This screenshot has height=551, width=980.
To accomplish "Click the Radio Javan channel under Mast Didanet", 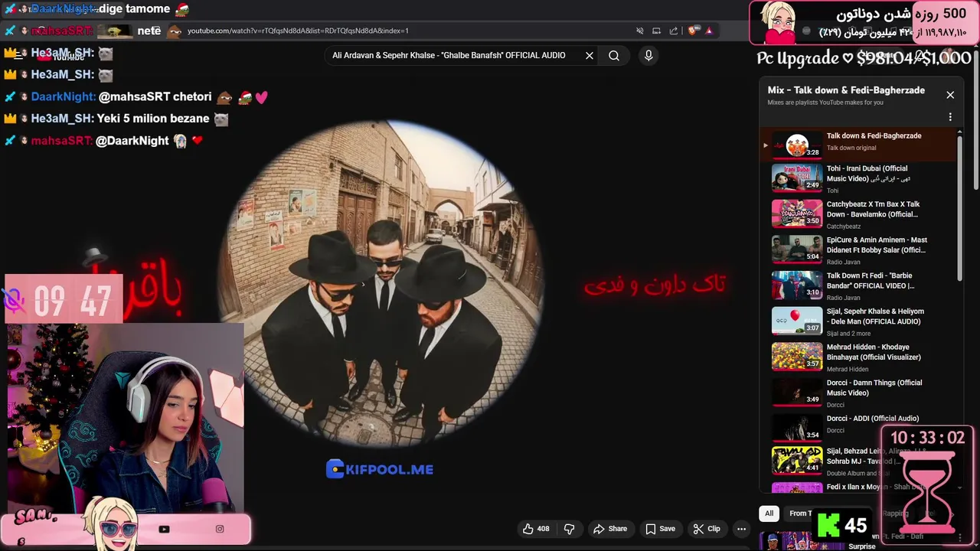I will point(843,262).
